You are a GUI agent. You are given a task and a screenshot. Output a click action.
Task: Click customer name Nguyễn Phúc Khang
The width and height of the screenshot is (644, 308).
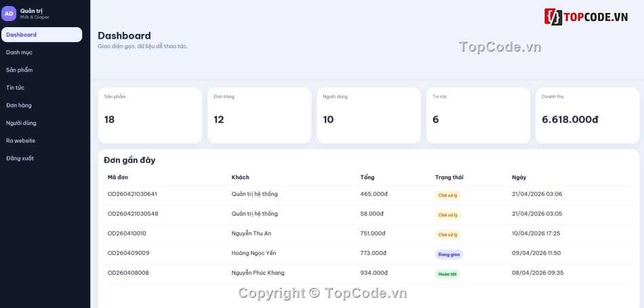[258, 273]
